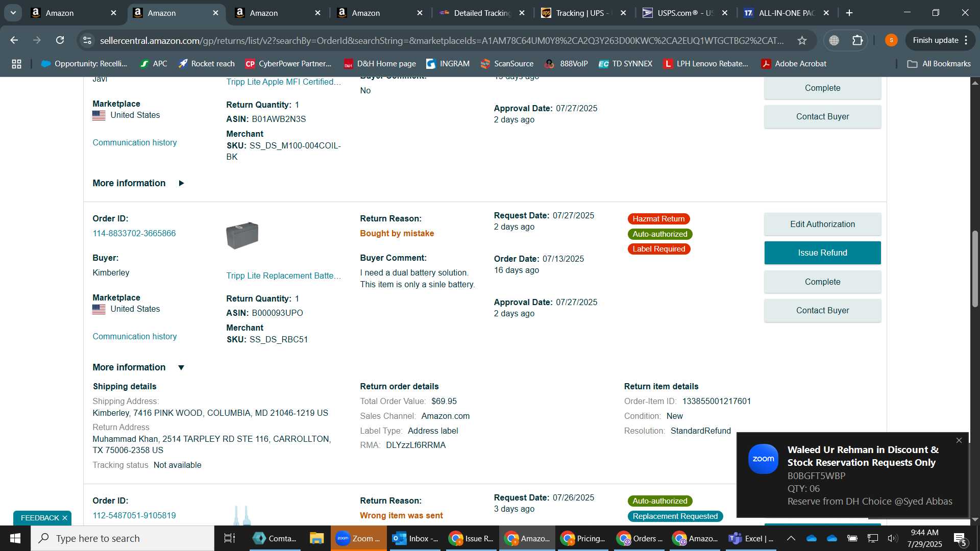Open the 888VoIP bookmark

click(x=567, y=64)
